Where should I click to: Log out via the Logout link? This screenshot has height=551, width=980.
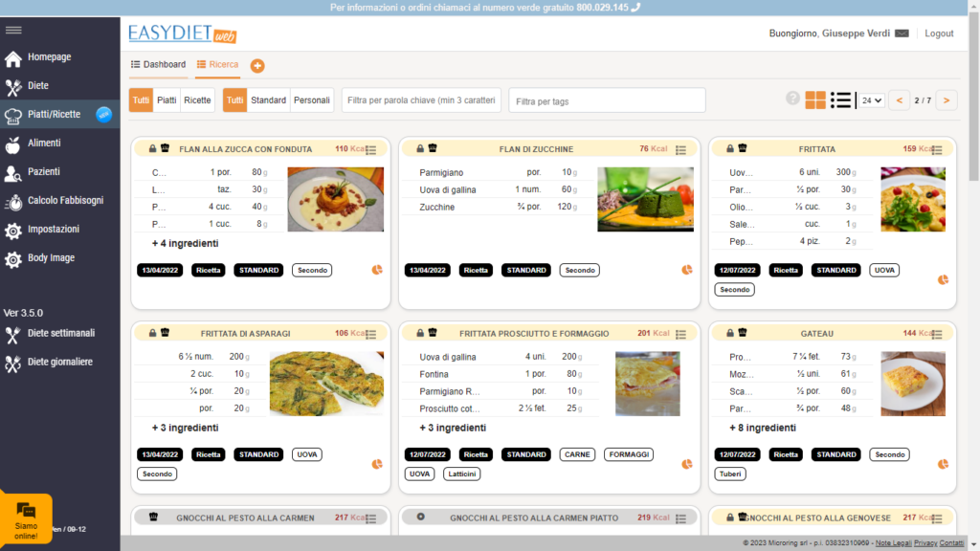pyautogui.click(x=939, y=33)
